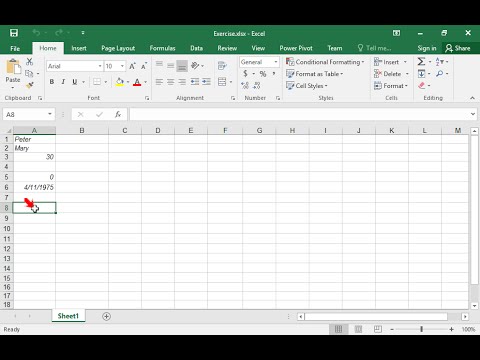Open the fill color dropdown arrow
This screenshot has height=360, width=480.
[x=128, y=82]
